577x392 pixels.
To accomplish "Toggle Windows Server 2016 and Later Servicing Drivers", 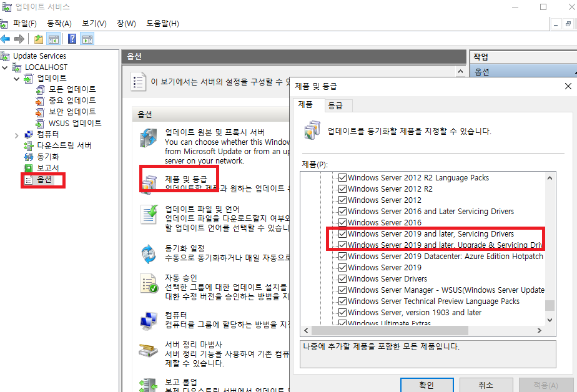I will (x=343, y=212).
